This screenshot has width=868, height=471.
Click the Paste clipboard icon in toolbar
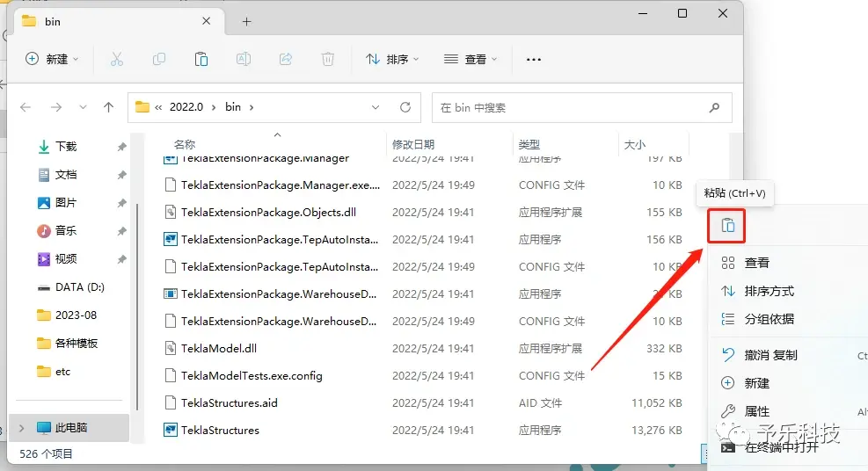tap(201, 59)
